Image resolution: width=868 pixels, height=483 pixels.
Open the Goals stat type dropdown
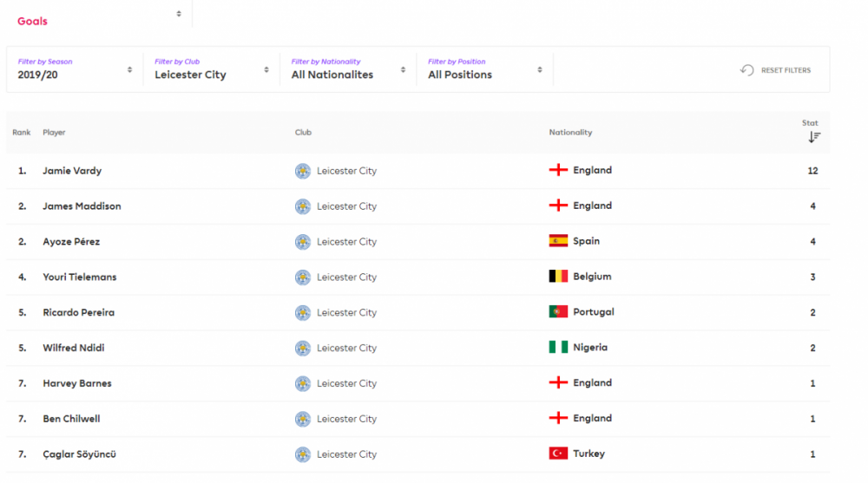click(x=100, y=17)
